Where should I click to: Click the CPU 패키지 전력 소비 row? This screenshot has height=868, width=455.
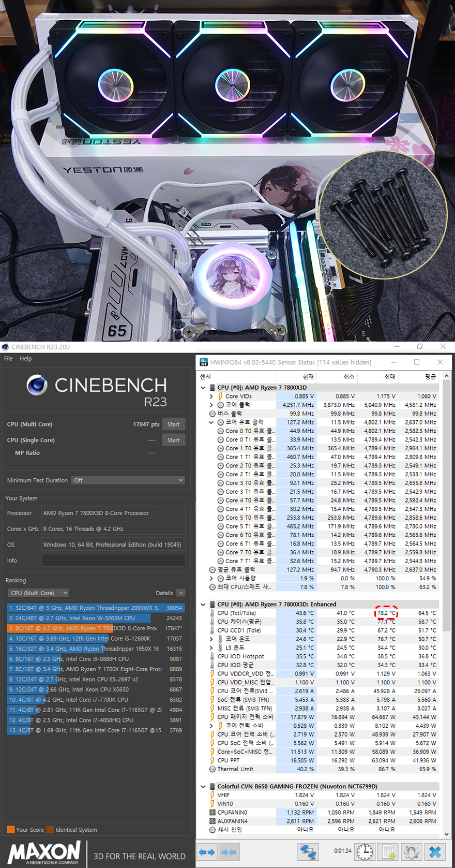tap(324, 717)
